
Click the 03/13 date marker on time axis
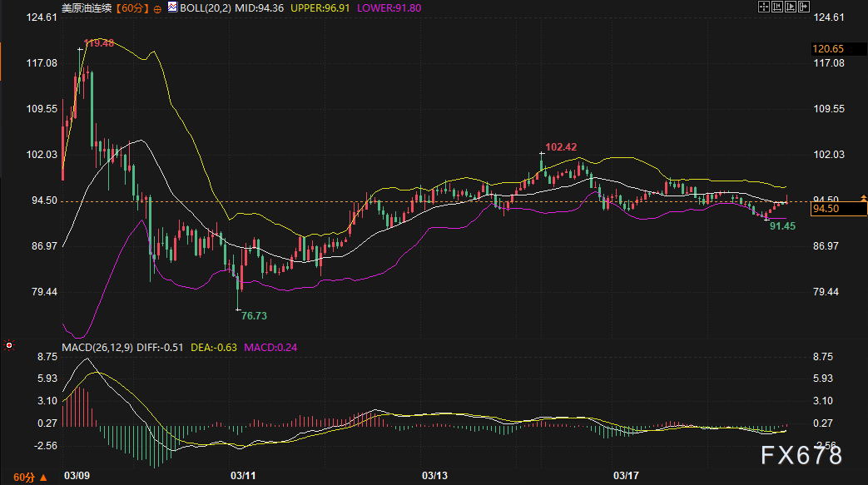(434, 476)
